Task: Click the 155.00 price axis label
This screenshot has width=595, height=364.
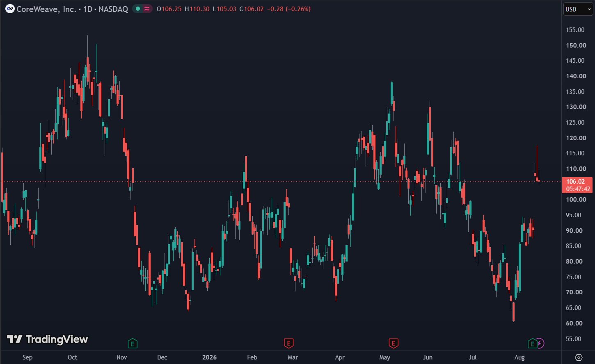Action: pyautogui.click(x=575, y=30)
